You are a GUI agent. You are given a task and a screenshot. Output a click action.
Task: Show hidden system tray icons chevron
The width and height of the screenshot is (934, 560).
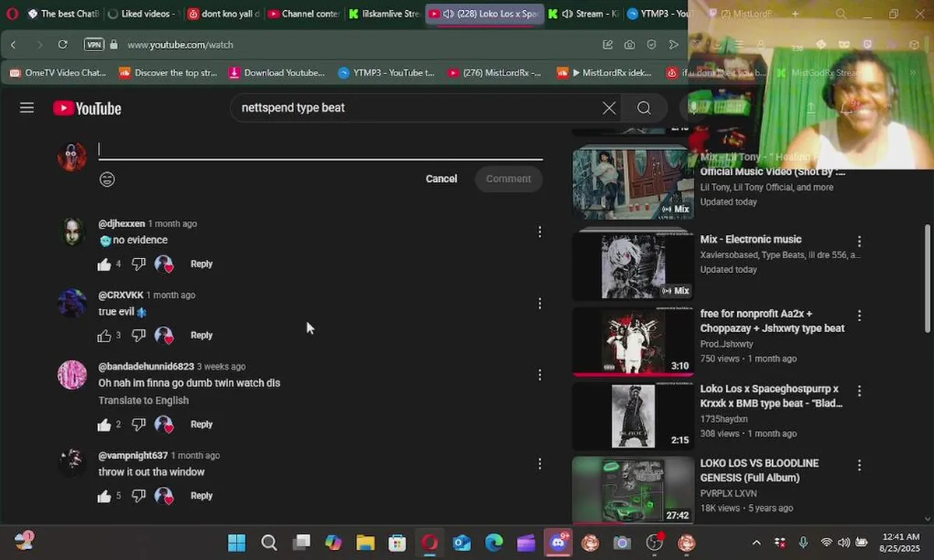pos(756,542)
